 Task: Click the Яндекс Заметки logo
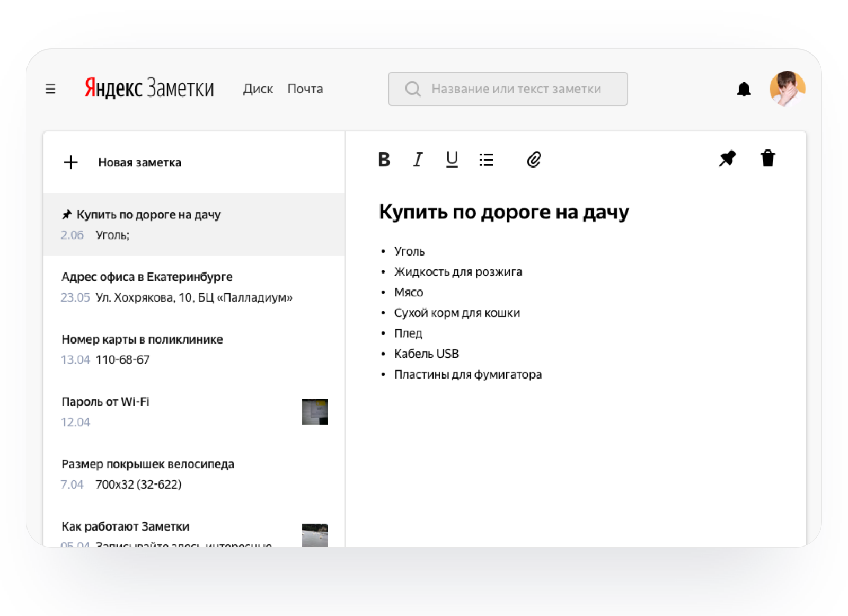click(149, 89)
